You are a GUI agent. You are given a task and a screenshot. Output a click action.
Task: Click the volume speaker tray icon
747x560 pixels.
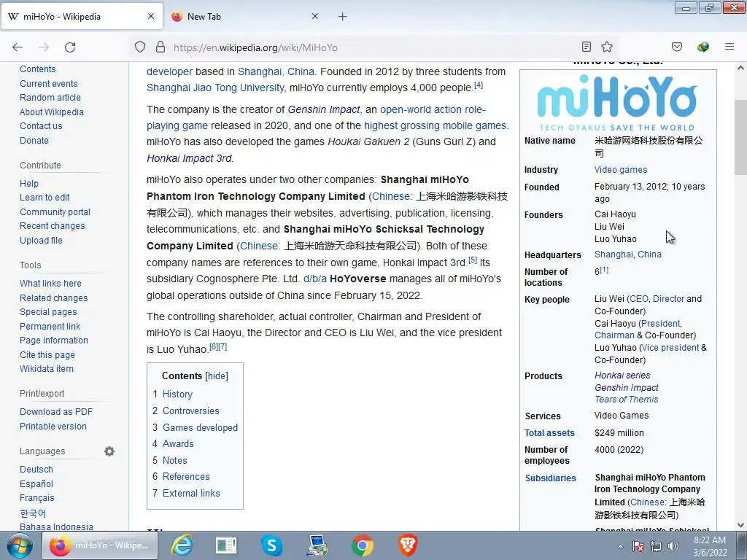click(673, 546)
